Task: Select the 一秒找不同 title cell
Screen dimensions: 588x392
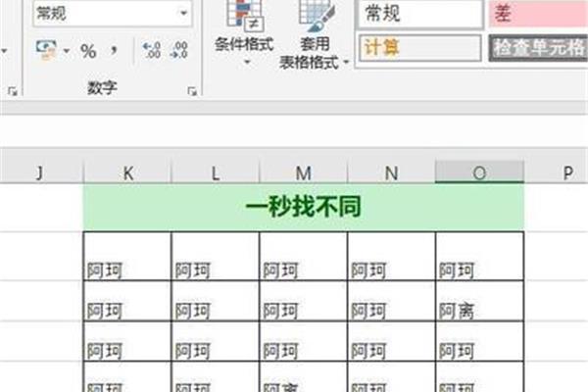Action: tap(304, 207)
